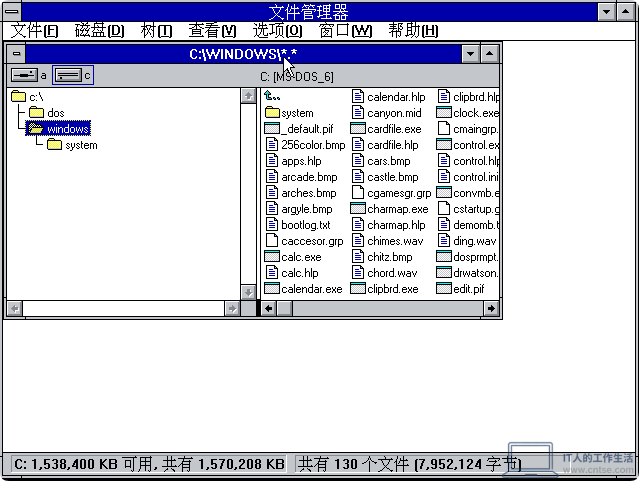Minimize the C:\WINDOWS child window

coord(470,53)
